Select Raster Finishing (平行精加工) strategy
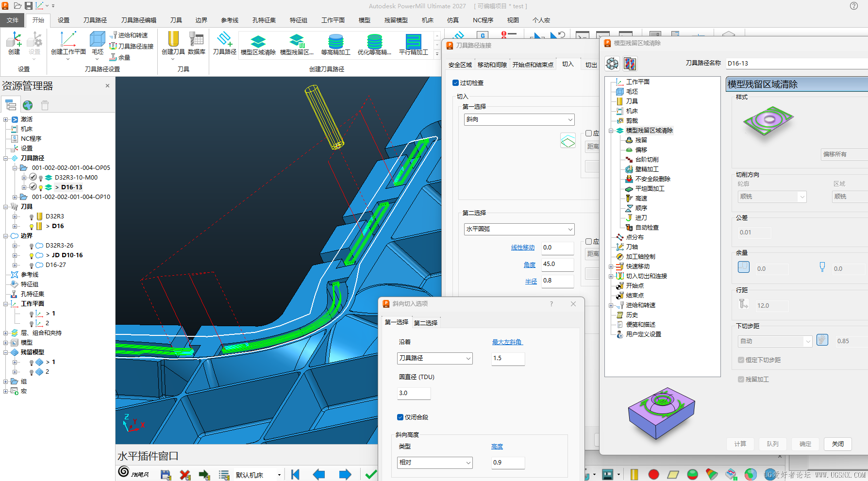The width and height of the screenshot is (868, 481). (414, 45)
